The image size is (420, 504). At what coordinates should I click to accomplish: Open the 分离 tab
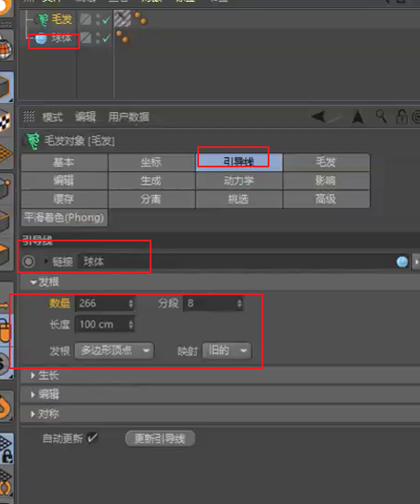151,199
